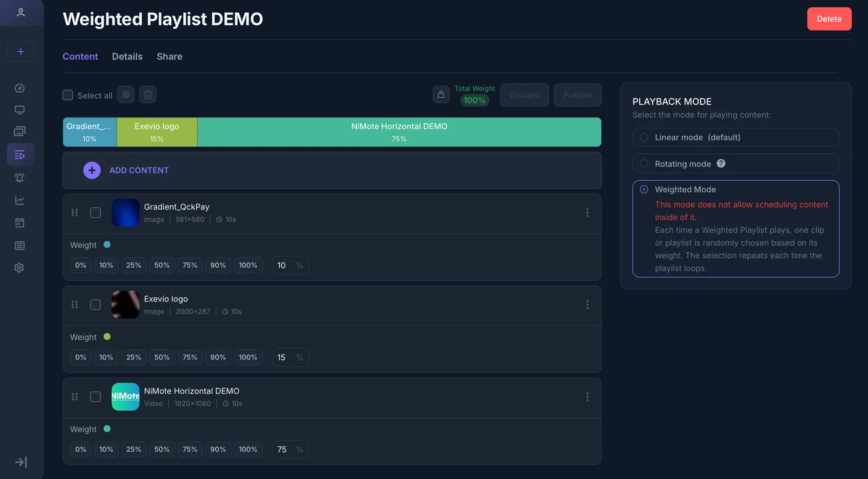Set NiMote Horizontal DEMO weight to 90%
The height and width of the screenshot is (479, 868).
218,449
